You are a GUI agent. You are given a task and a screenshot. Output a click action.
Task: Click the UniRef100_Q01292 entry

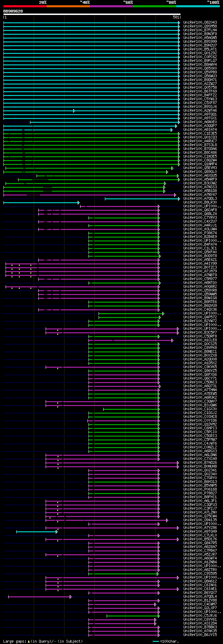[x=200, y=53]
